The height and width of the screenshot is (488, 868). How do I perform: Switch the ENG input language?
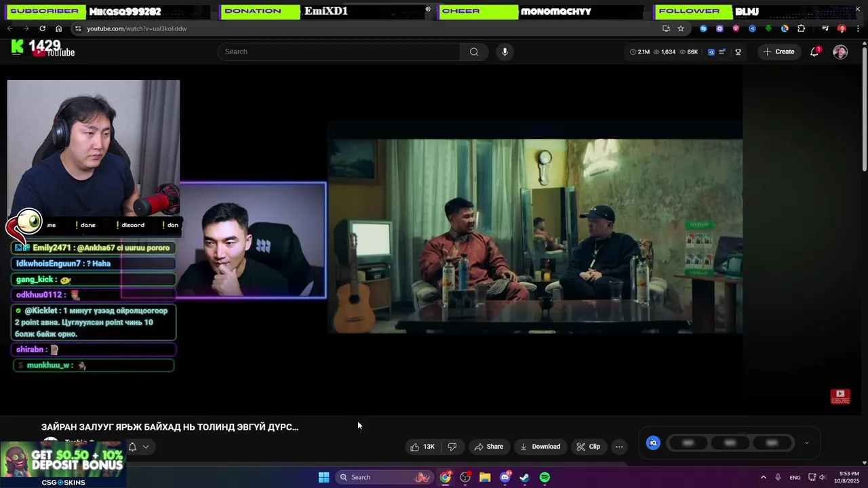[795, 477]
